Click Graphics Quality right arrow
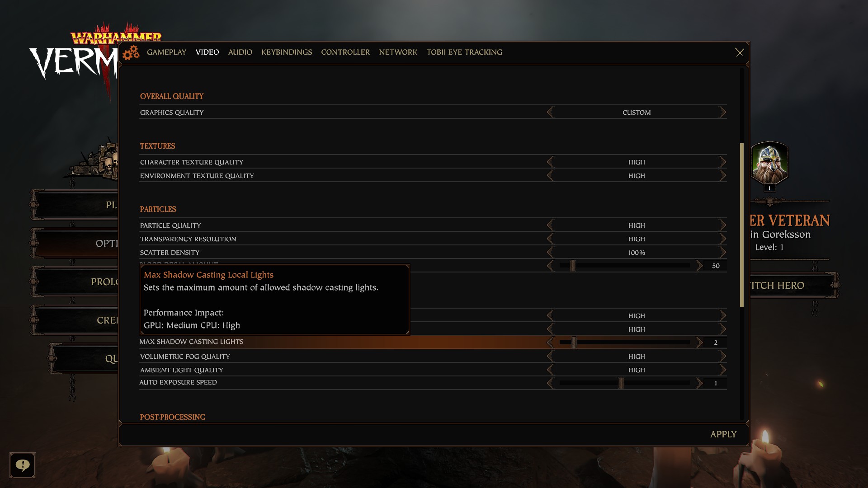 click(723, 113)
